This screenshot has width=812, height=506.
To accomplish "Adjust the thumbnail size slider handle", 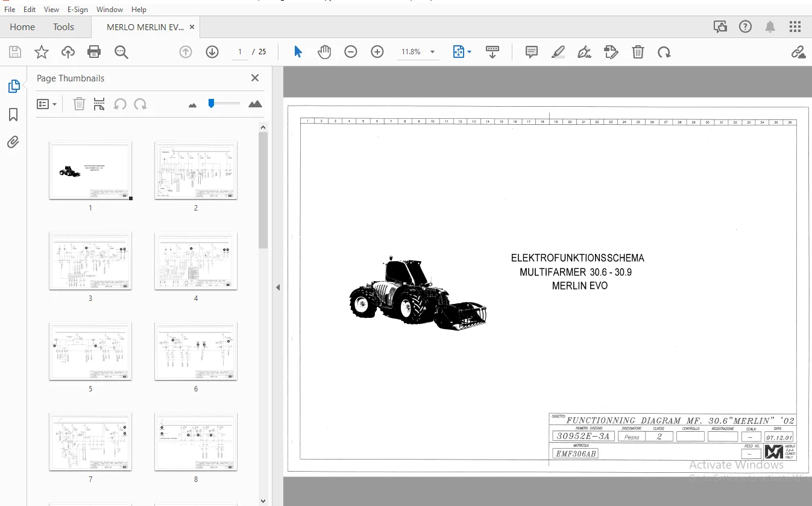I will click(211, 103).
